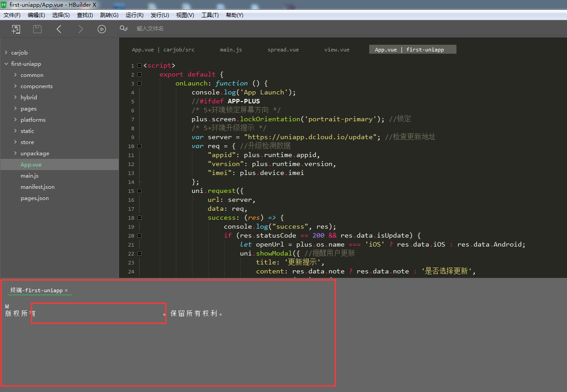Click the line number 12 in gutter
Screen dimensions: 567x392
(131, 164)
